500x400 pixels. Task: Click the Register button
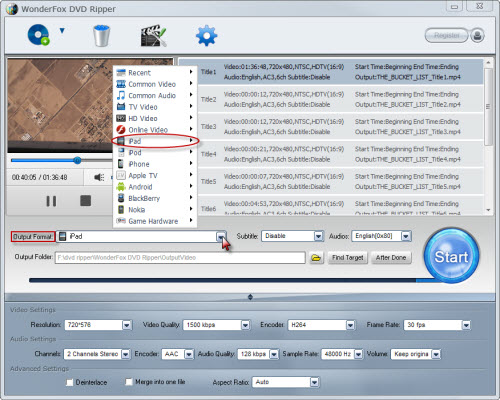(x=447, y=35)
